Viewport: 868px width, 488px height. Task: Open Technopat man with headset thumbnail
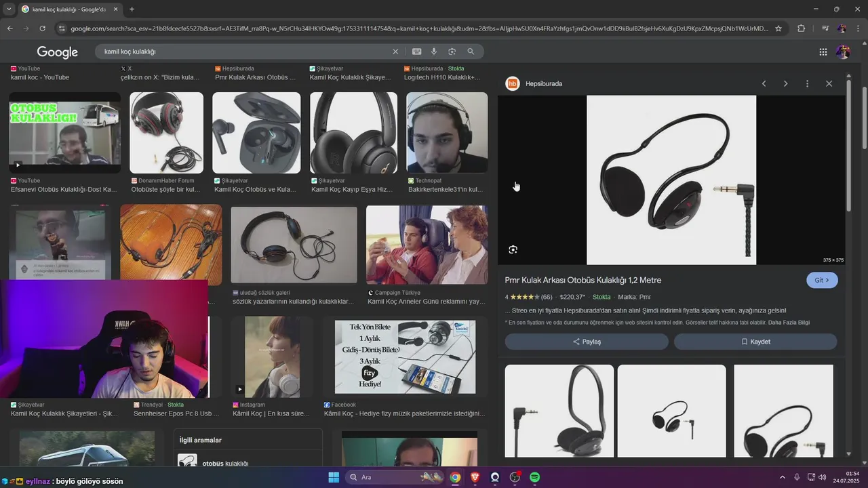(x=447, y=133)
